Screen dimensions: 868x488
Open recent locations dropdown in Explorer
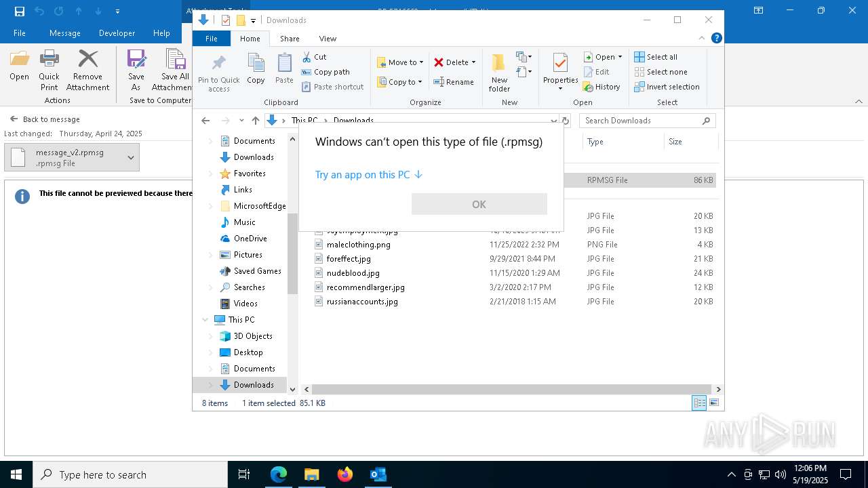click(241, 121)
